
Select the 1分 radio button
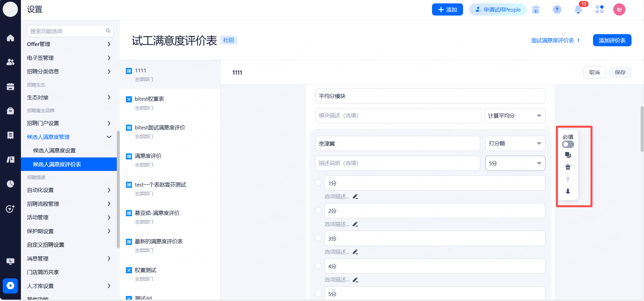318,183
